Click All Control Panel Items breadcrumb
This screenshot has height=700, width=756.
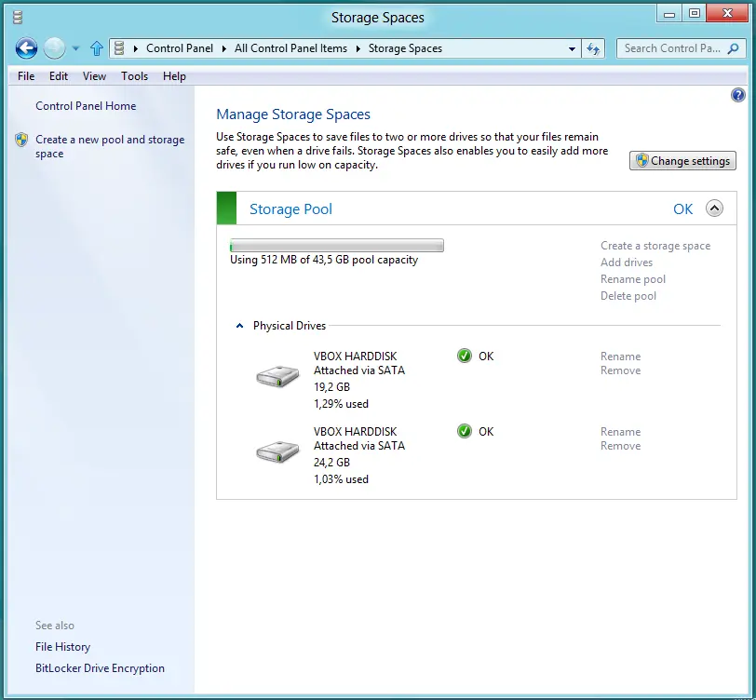pos(290,48)
